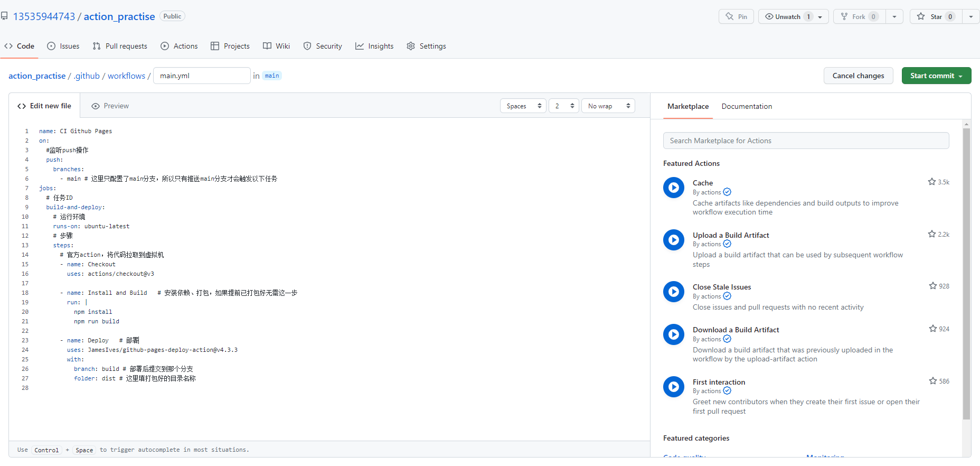
Task: Open First interaction action title
Action: [719, 382]
